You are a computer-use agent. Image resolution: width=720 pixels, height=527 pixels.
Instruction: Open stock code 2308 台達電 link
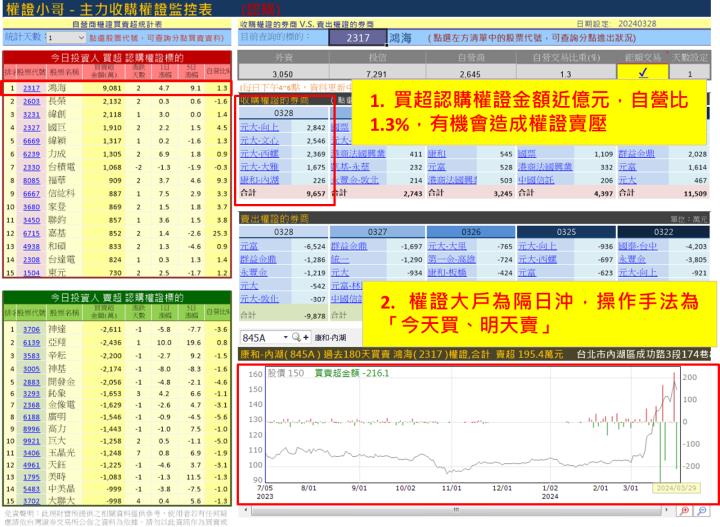tap(32, 260)
